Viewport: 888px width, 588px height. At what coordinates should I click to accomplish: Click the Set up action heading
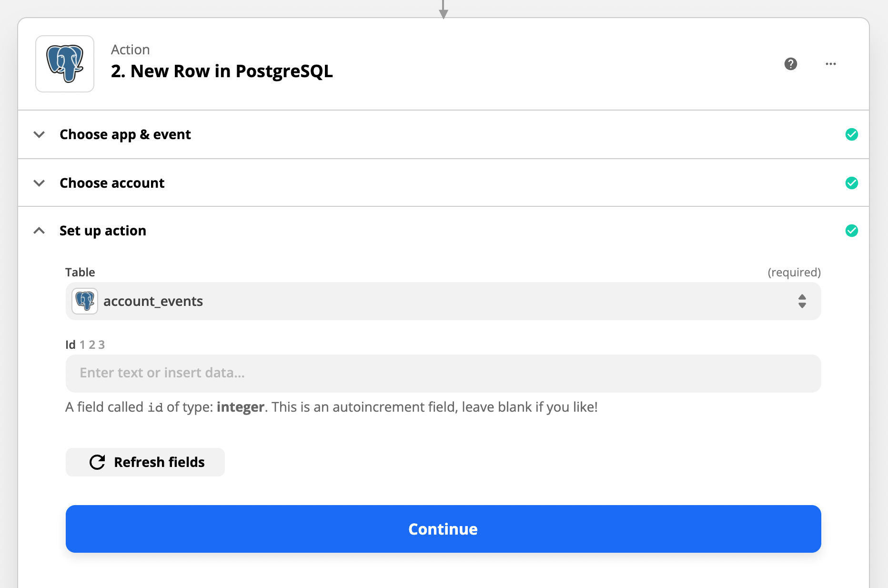[x=103, y=231]
